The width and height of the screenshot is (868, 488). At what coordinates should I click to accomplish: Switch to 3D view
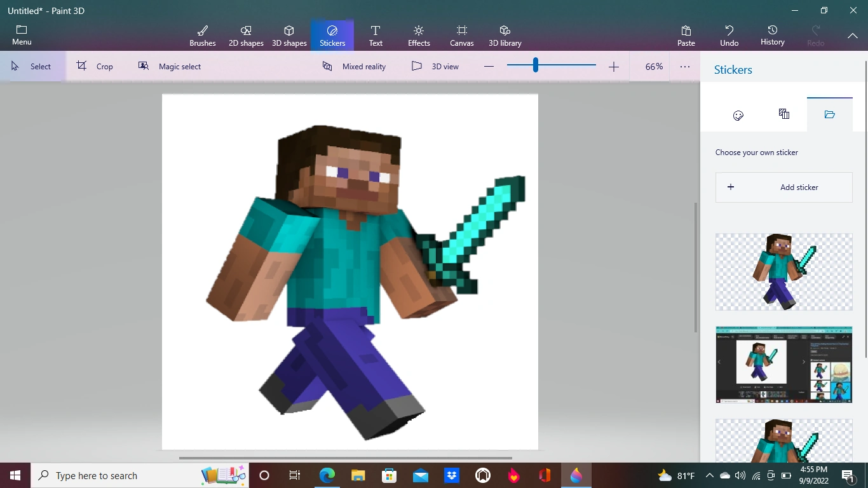pyautogui.click(x=436, y=65)
